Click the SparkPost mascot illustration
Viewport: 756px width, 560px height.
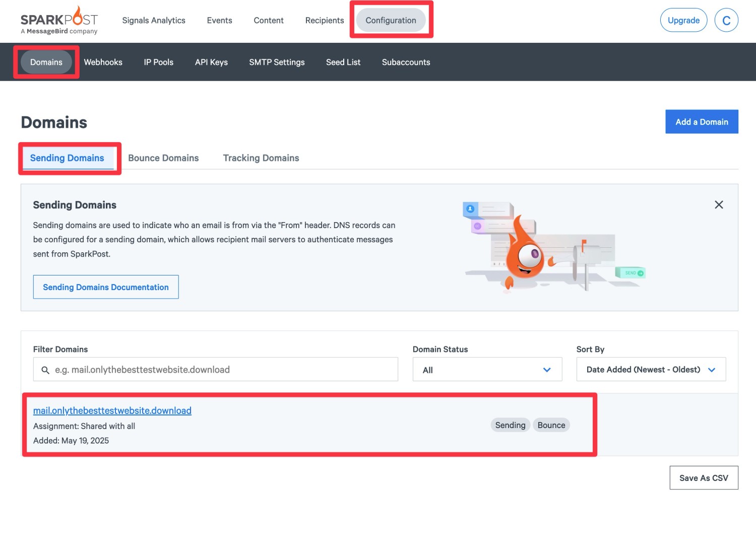click(554, 247)
